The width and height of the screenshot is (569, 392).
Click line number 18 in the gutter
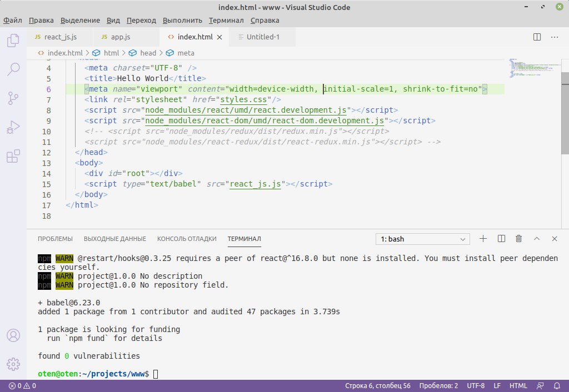[x=47, y=216]
